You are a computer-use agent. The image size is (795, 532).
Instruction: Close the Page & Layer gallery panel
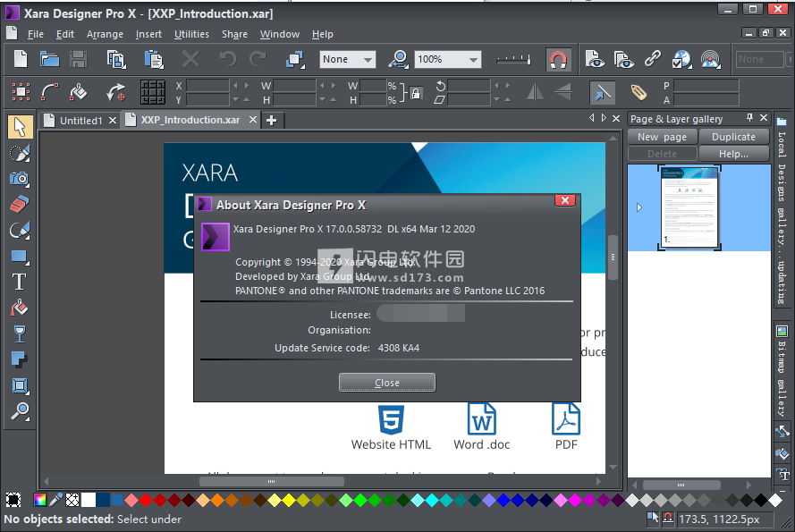point(764,118)
